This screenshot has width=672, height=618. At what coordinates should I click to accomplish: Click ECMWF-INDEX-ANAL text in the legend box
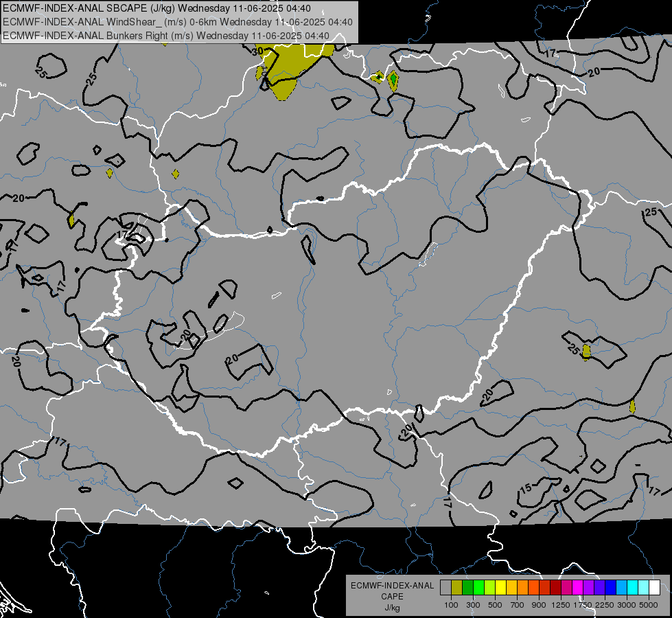coord(393,586)
